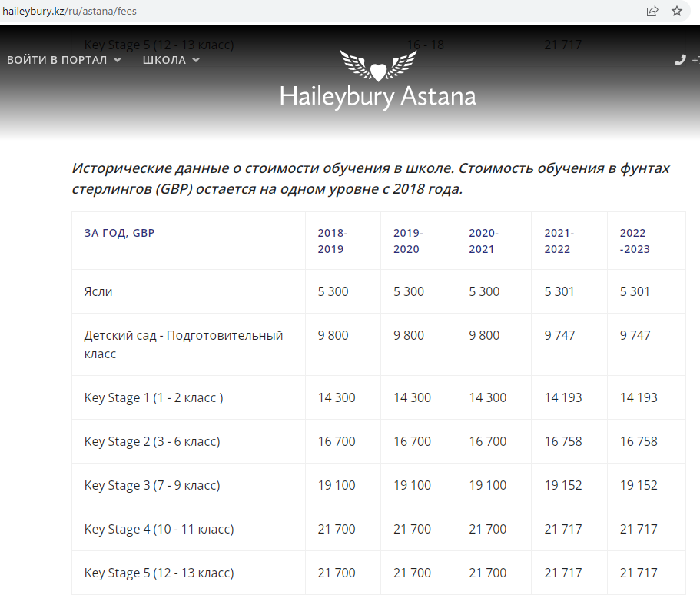The height and width of the screenshot is (595, 700).
Task: Select the ЗА ГОД, GBP header cell
Action: (x=119, y=233)
